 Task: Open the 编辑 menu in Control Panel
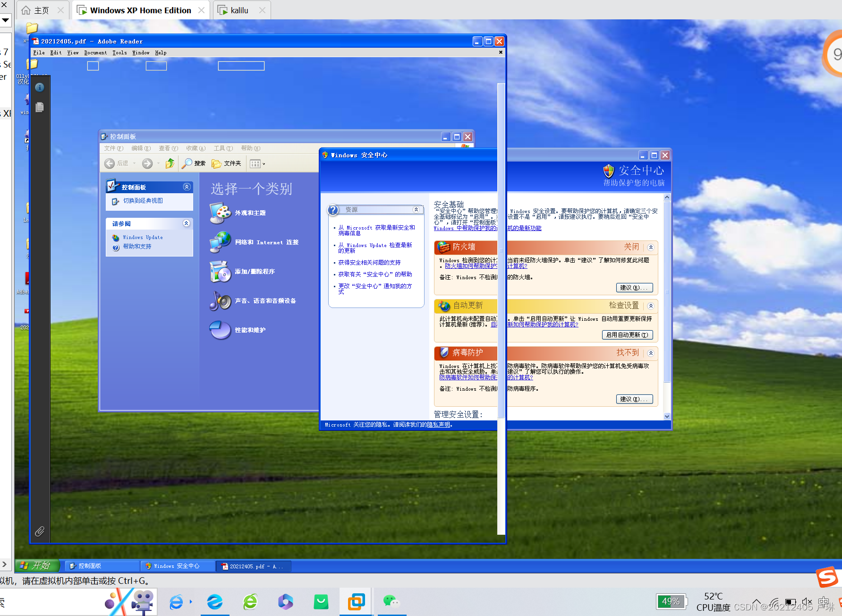[x=141, y=148]
